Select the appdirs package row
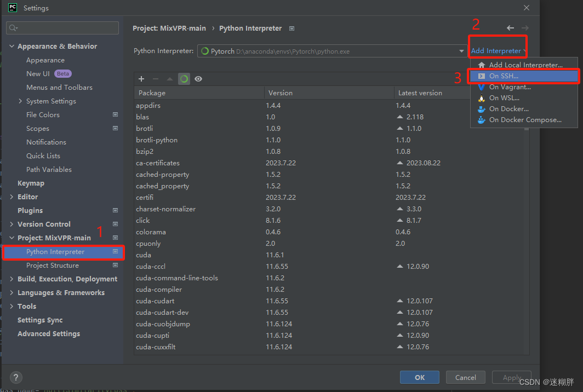The height and width of the screenshot is (392, 583). (x=329, y=106)
